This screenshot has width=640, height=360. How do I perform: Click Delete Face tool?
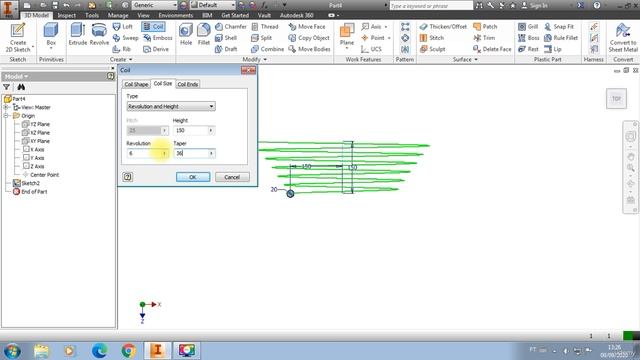(492, 49)
